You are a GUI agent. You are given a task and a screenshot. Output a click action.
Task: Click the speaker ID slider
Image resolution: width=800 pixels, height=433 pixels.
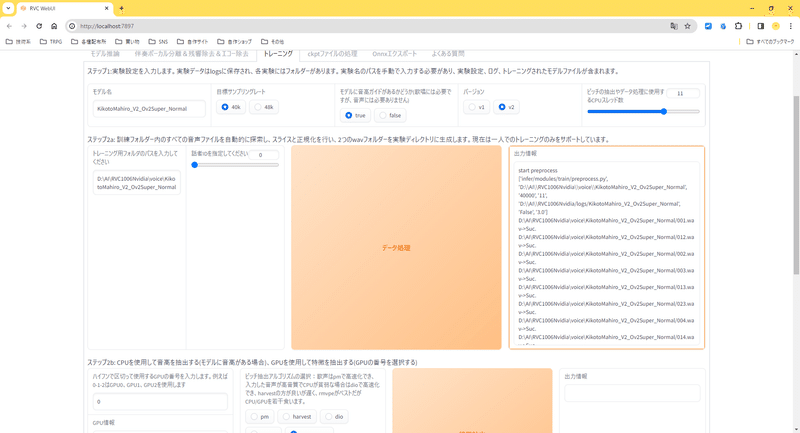(236, 165)
